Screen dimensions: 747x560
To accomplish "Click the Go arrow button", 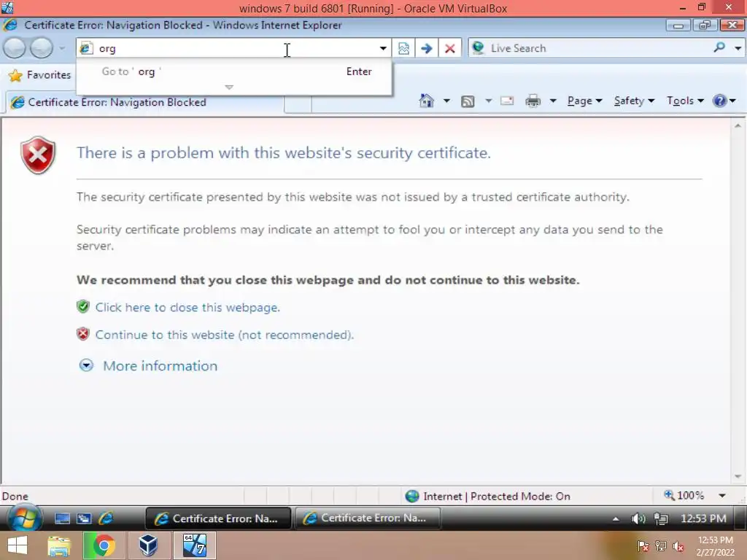I will pos(426,48).
